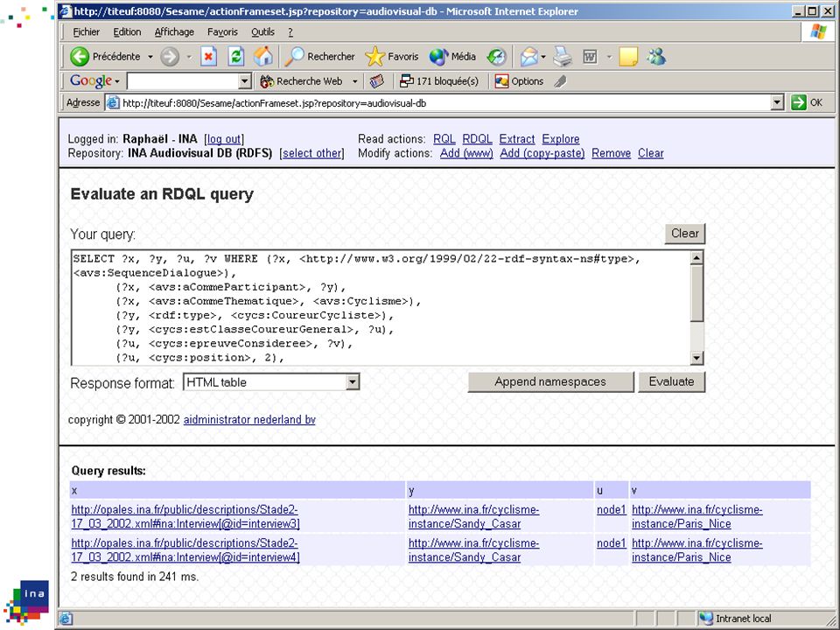Click the query box scroll up arrow

click(696, 258)
